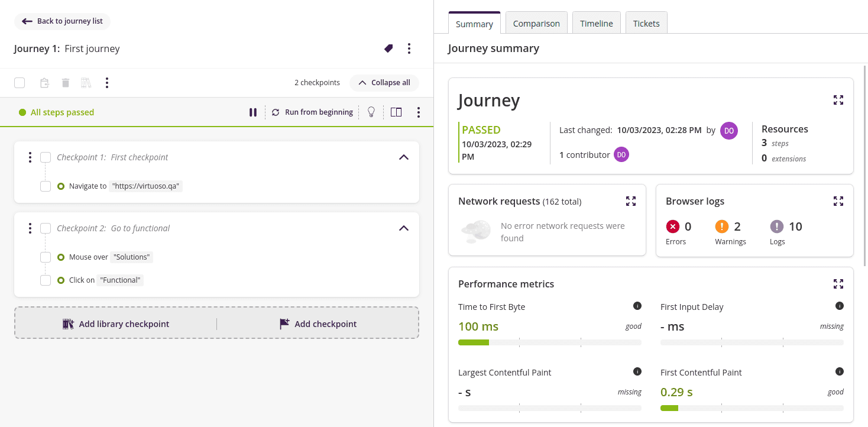Select the top select-all checkbox
The image size is (868, 427).
[20, 82]
